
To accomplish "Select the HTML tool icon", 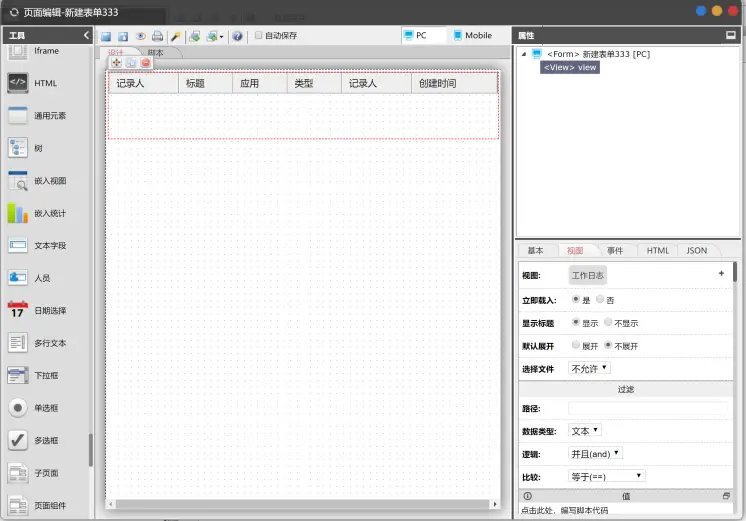I will [18, 83].
